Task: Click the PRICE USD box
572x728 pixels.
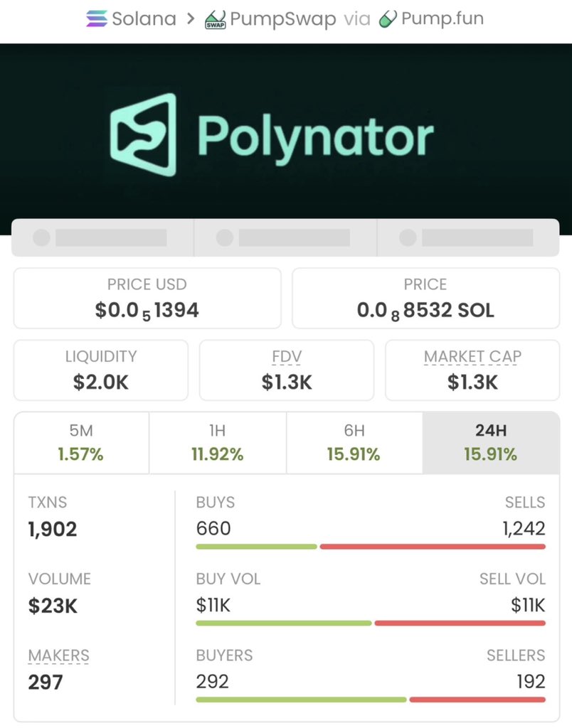Action: 147,298
